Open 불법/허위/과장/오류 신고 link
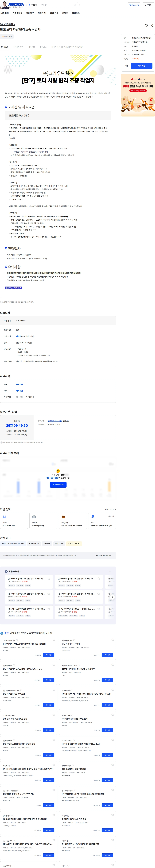155x868 pixels. [x=105, y=555]
